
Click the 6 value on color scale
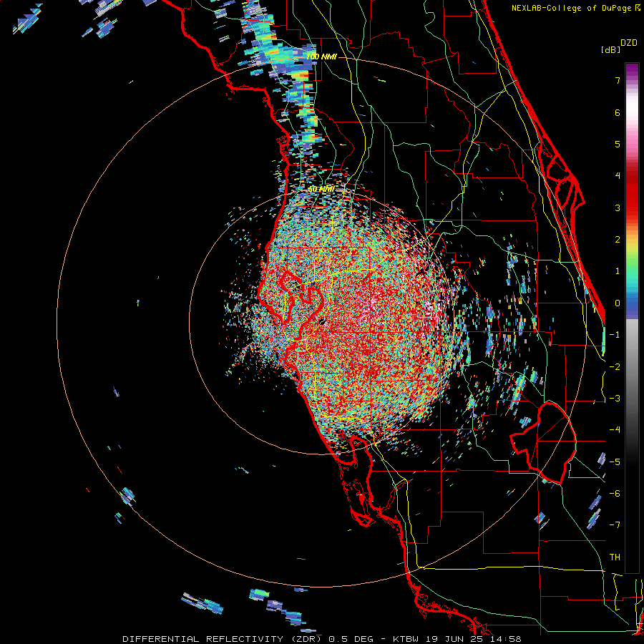[x=618, y=112]
